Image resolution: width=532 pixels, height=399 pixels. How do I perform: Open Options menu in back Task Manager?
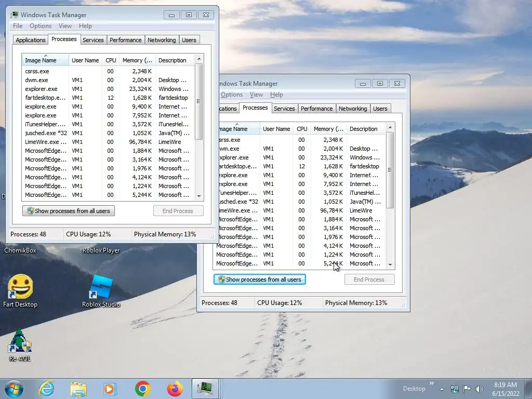pyautogui.click(x=41, y=26)
